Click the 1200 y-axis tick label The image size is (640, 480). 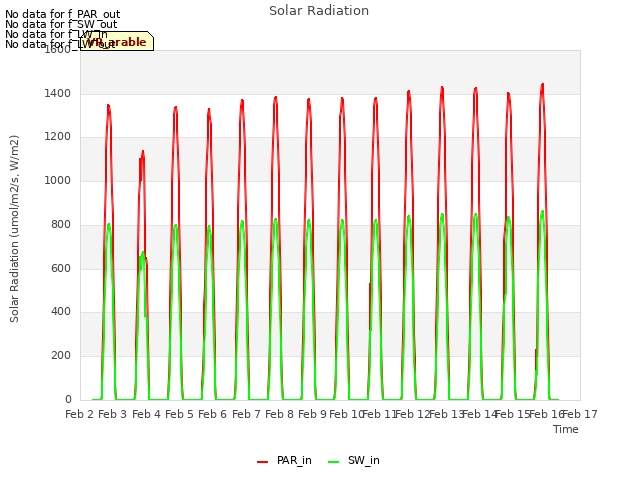(58, 137)
